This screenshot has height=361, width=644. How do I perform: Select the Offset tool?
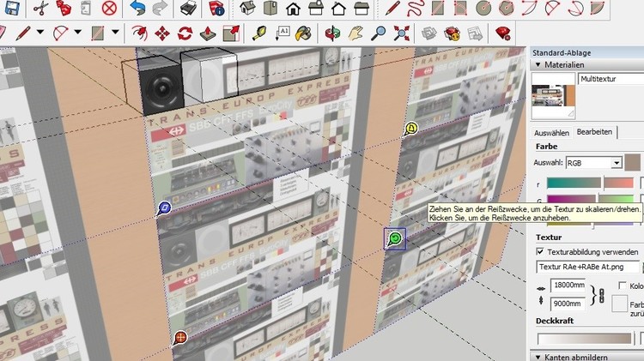(140, 33)
